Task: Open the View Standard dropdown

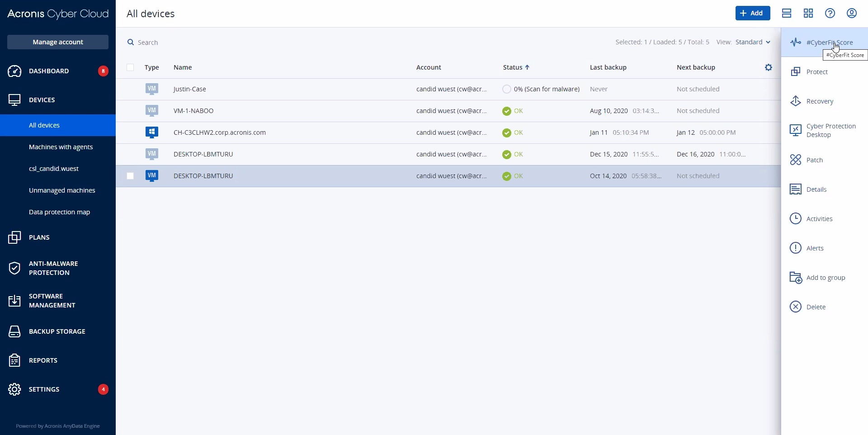Action: (753, 42)
